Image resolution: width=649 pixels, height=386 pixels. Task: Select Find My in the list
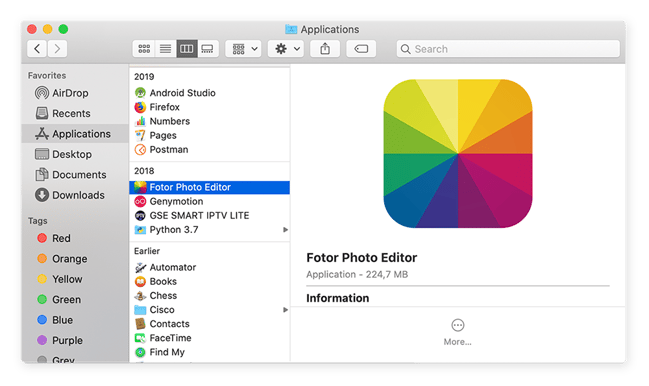[x=209, y=352]
